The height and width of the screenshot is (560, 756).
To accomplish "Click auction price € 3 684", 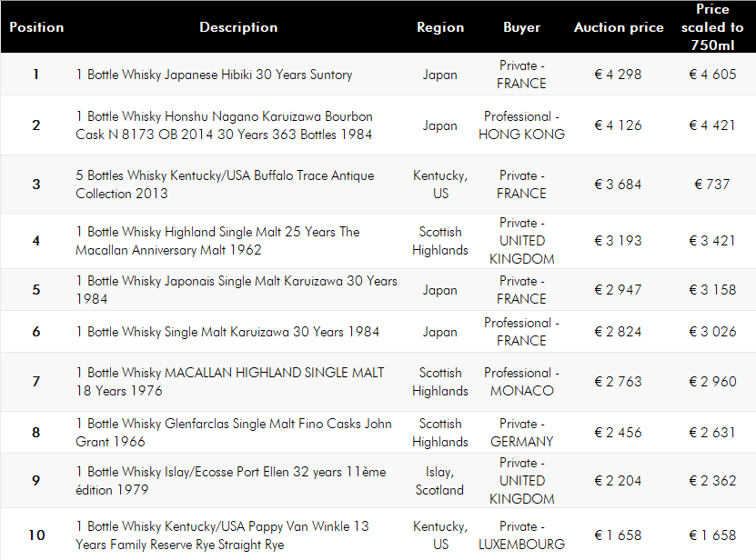I will tap(618, 185).
